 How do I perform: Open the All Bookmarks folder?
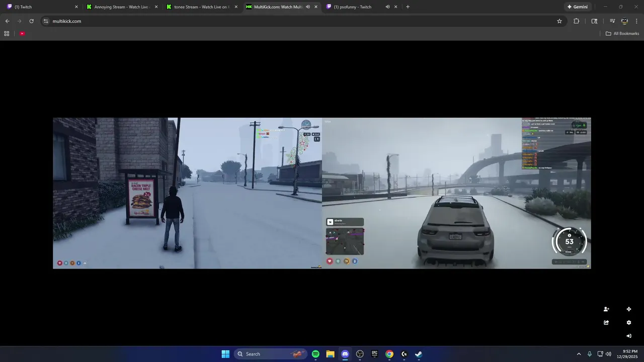point(622,34)
